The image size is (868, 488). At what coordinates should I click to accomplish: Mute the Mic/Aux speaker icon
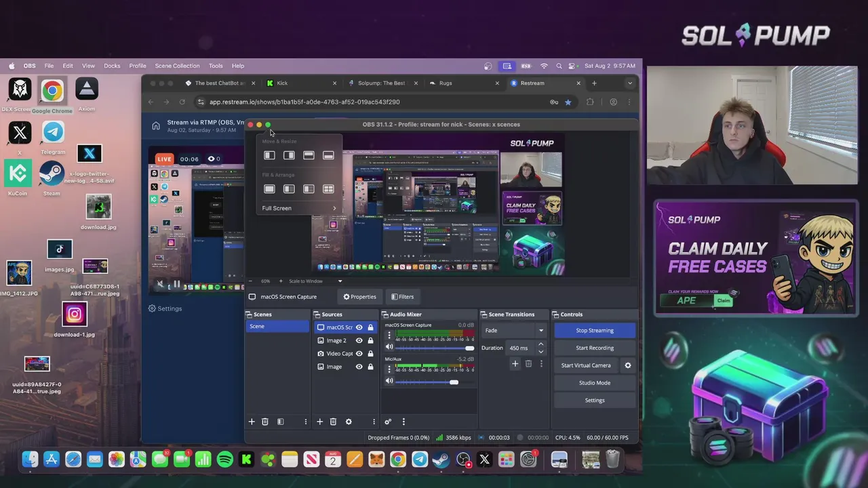point(389,381)
